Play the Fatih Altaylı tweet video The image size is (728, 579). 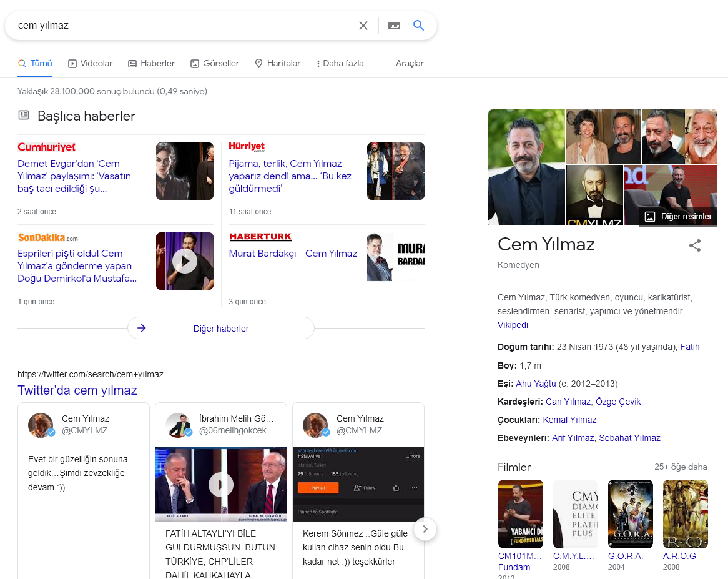tap(221, 484)
